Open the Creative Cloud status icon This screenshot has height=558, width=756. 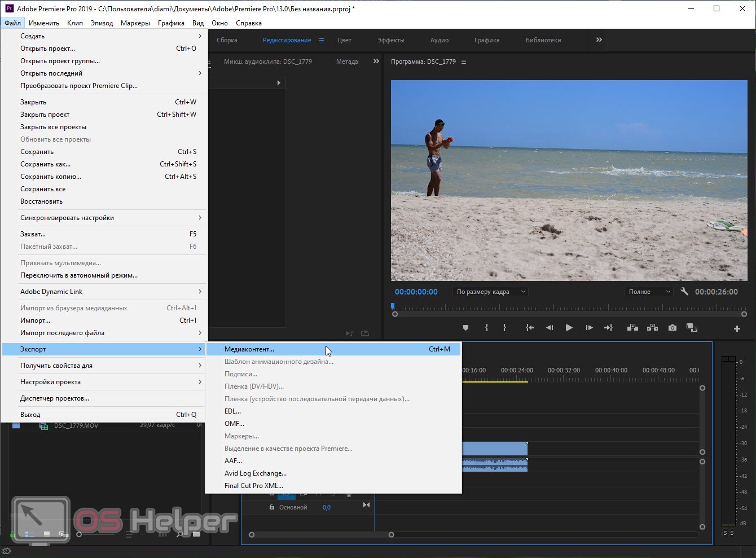pyautogui.click(x=6, y=552)
